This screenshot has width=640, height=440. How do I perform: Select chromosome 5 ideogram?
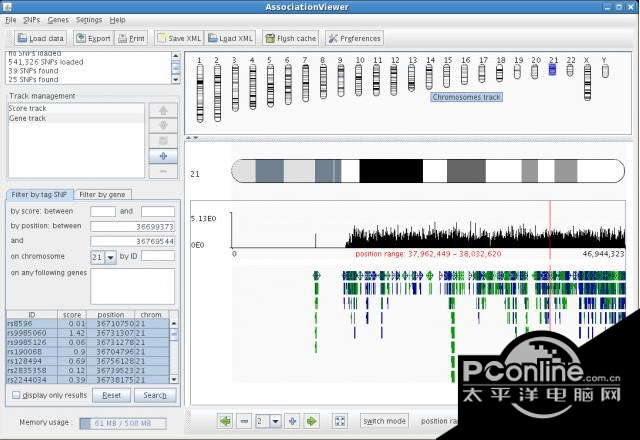[x=270, y=86]
